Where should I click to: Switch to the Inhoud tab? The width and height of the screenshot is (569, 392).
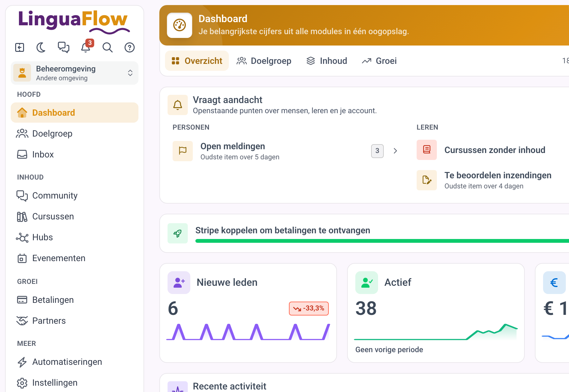click(327, 61)
